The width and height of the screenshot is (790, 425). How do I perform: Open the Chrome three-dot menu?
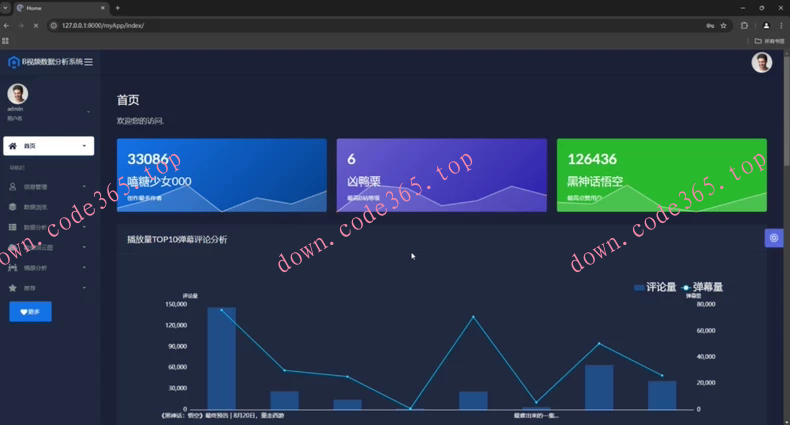780,25
